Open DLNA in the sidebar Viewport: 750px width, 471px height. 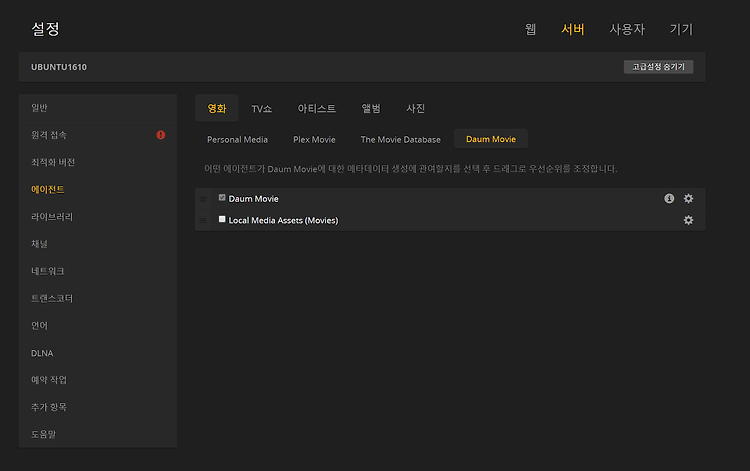point(98,353)
